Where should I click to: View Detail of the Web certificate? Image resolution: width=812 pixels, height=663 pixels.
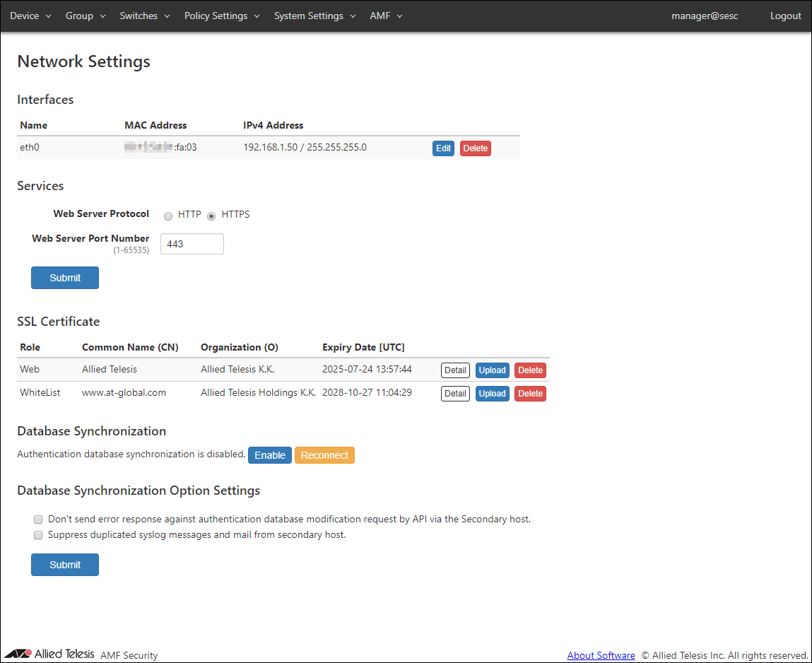coord(455,370)
